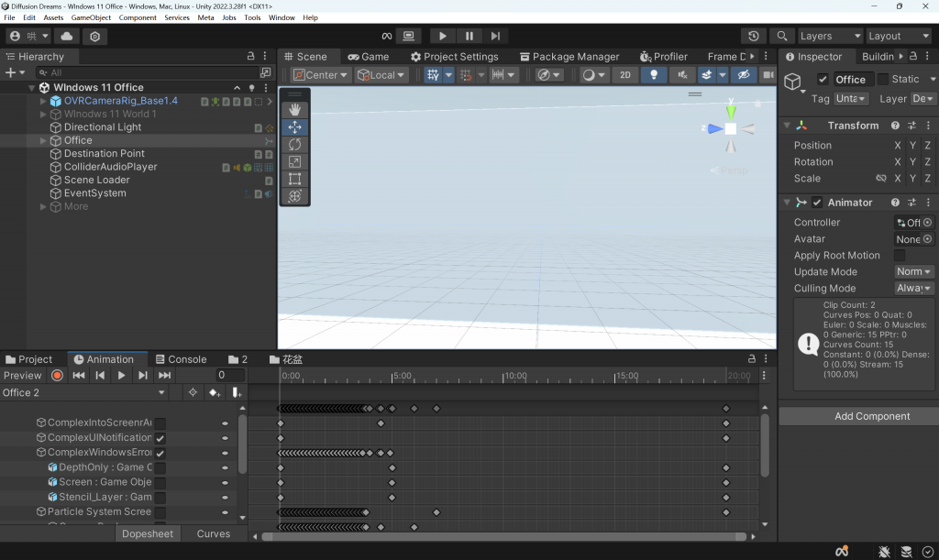The width and height of the screenshot is (939, 560).
Task: Add keyframe in Animation window
Action: pyautogui.click(x=215, y=392)
